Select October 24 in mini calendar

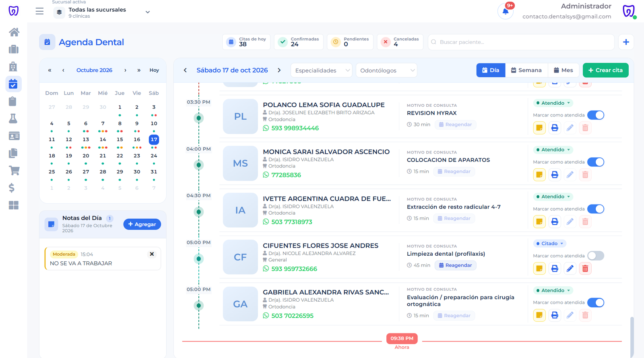pos(154,156)
